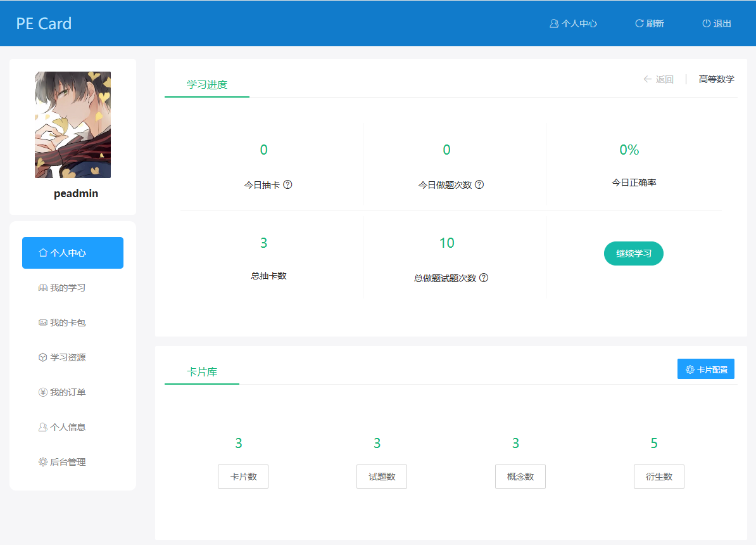The width and height of the screenshot is (756, 545).
Task: Click the back arrow icon next to 返回
Action: pyautogui.click(x=648, y=79)
